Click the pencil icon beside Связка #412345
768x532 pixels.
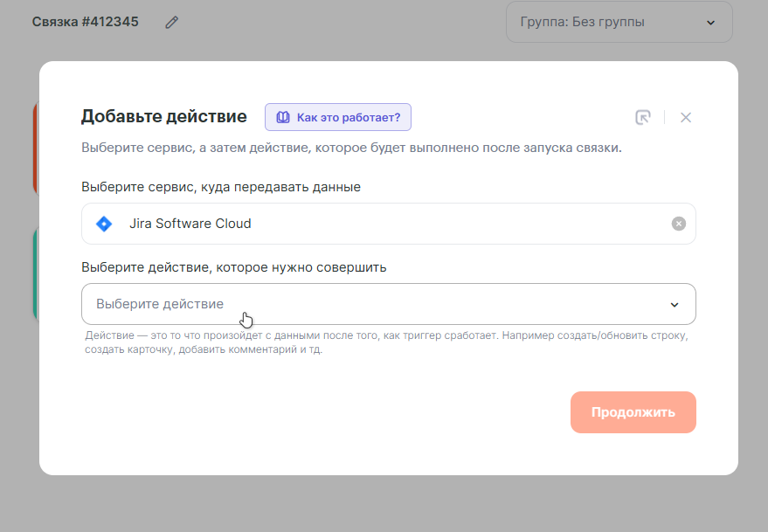click(171, 22)
